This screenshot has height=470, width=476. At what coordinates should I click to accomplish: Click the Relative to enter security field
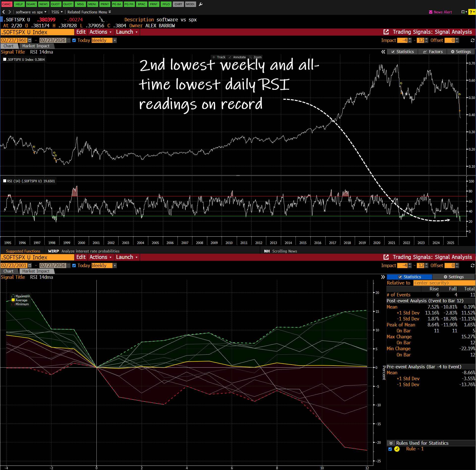pyautogui.click(x=444, y=283)
